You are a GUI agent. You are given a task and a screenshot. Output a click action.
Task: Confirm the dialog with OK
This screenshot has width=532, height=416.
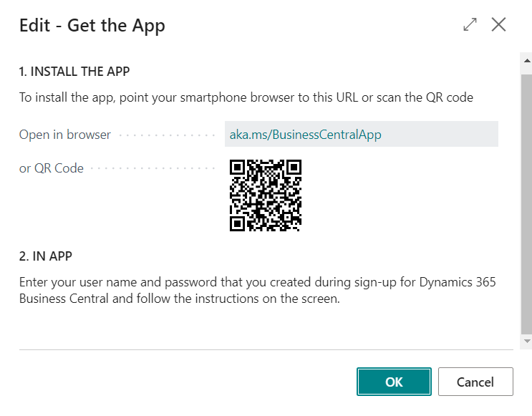click(x=394, y=382)
